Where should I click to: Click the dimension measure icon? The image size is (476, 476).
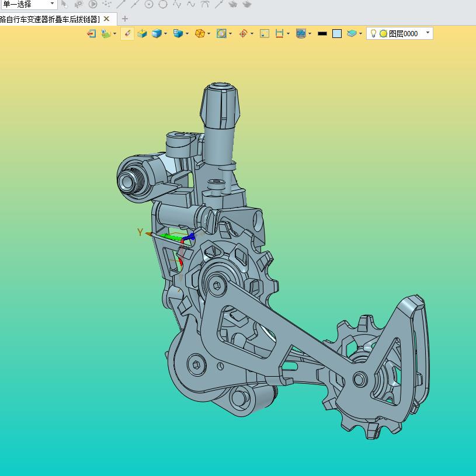pyautogui.click(x=279, y=34)
